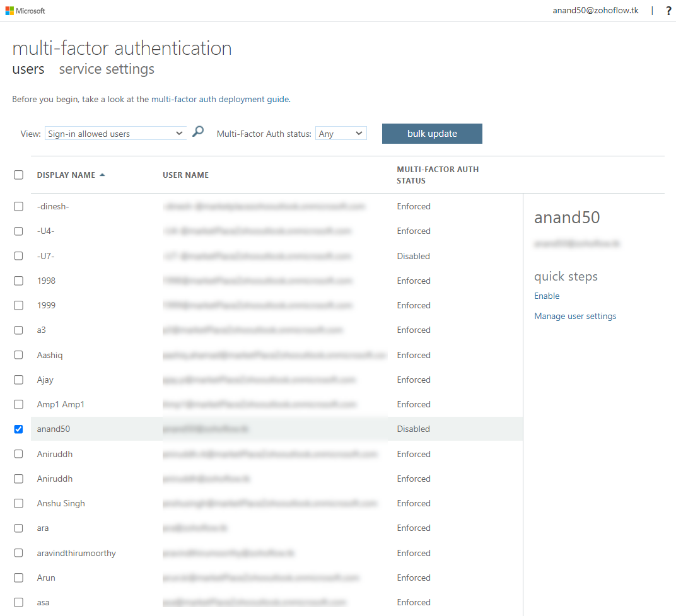Click the Microsoft logo
The width and height of the screenshot is (676, 616).
(25, 11)
